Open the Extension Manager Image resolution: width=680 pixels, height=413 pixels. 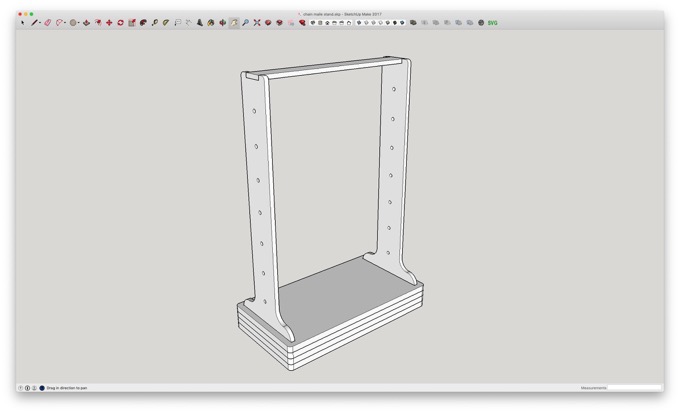[302, 23]
